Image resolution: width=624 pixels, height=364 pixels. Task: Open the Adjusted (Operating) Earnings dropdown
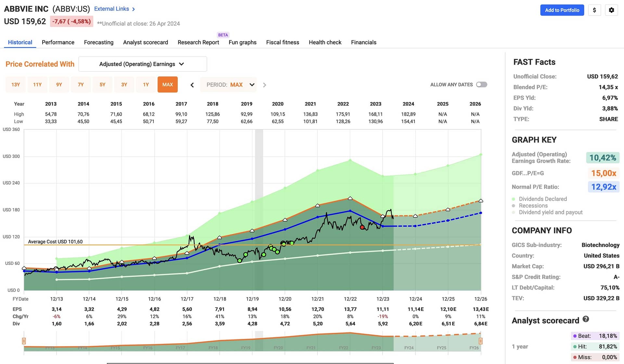[143, 64]
